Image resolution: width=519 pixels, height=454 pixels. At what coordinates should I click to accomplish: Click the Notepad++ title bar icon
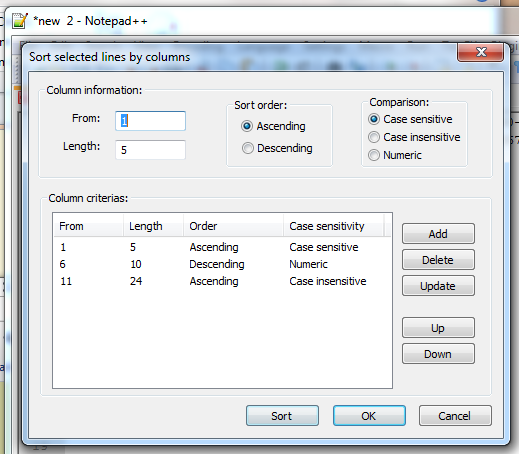coord(20,21)
